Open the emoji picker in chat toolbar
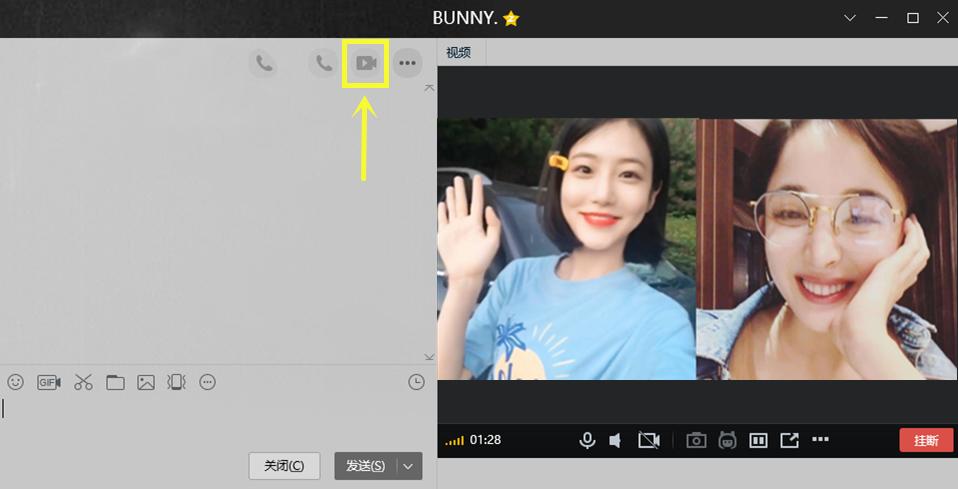 pyautogui.click(x=16, y=382)
